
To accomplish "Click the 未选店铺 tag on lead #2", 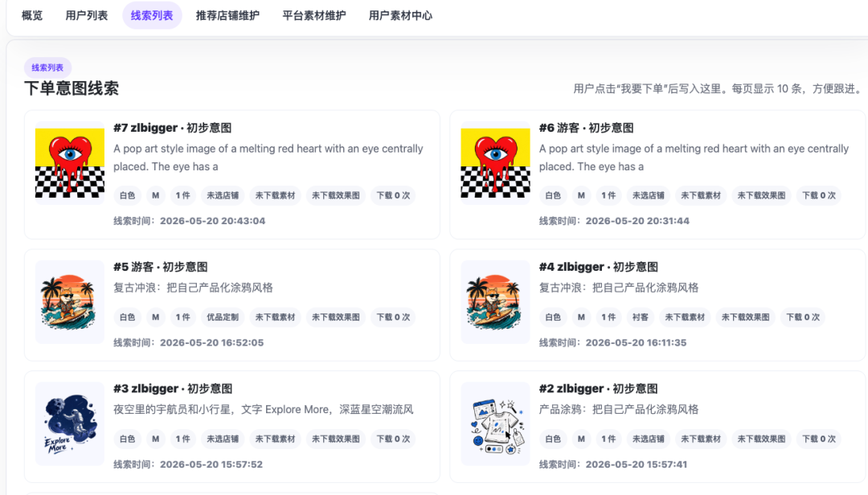I will [649, 439].
